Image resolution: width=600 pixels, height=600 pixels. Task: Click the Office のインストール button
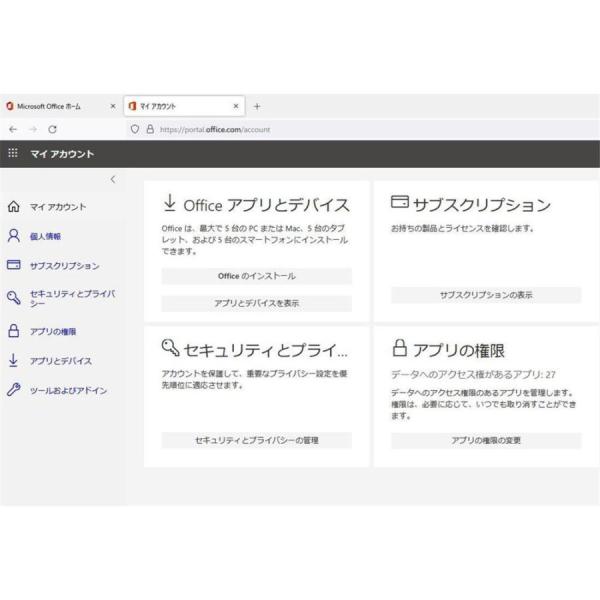click(257, 276)
